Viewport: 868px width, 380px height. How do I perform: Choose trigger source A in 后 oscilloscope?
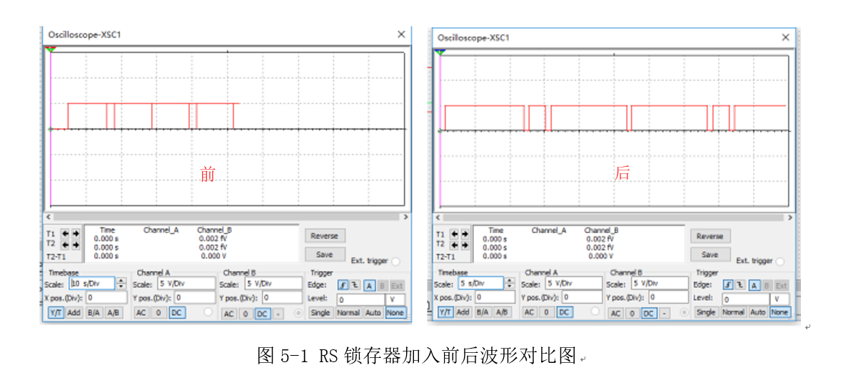755,285
